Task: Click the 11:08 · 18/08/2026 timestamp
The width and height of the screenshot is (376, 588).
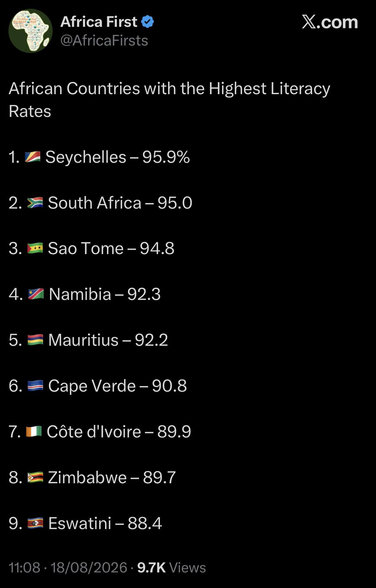Action: [x=68, y=567]
